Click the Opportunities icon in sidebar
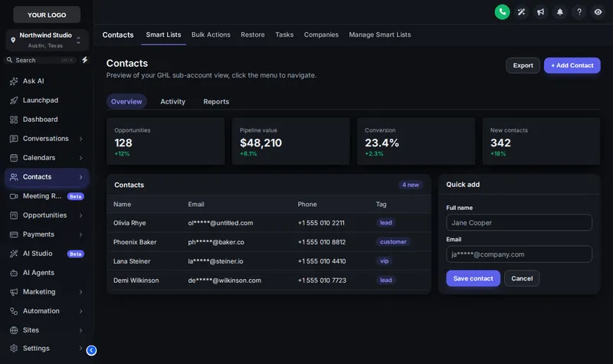This screenshot has width=613, height=364. [14, 215]
